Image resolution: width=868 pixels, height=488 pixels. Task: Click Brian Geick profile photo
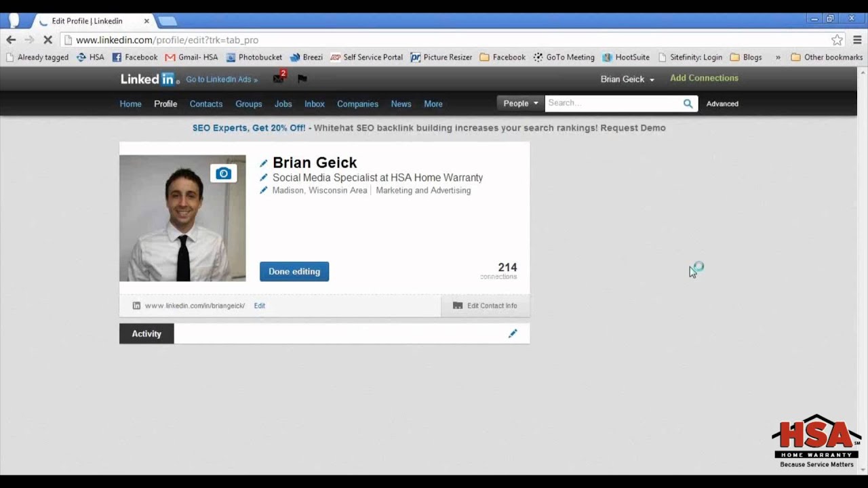point(182,218)
